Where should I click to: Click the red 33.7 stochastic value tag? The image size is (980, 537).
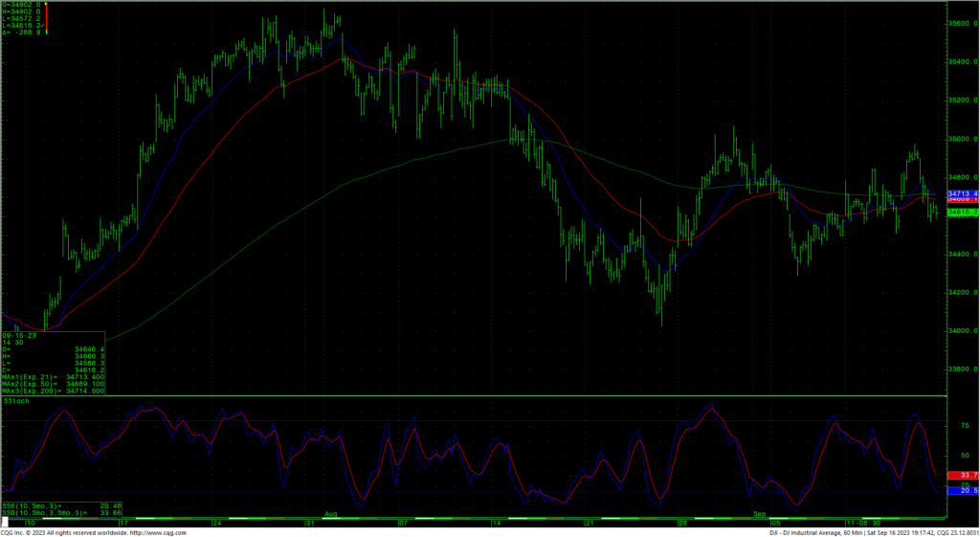point(961,476)
